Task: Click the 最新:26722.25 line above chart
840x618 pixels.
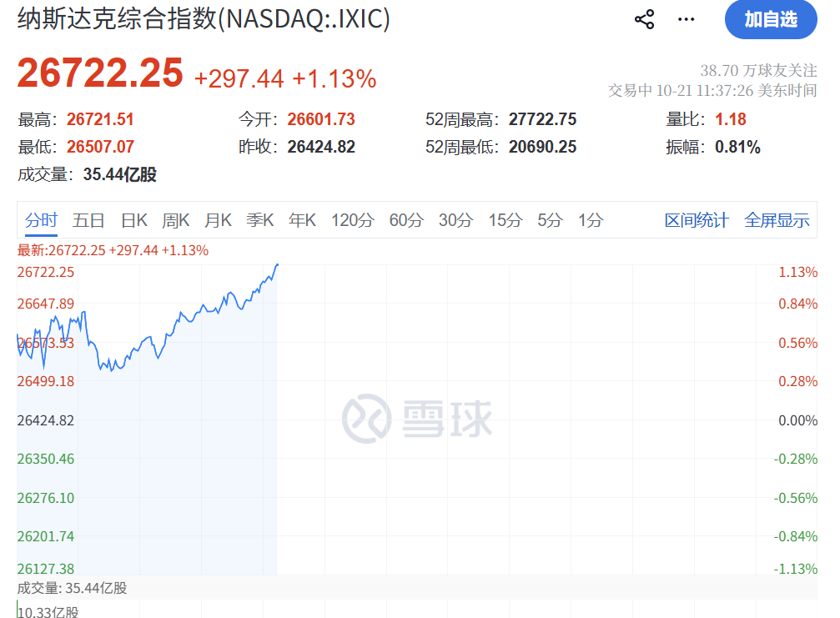Action: tap(113, 250)
